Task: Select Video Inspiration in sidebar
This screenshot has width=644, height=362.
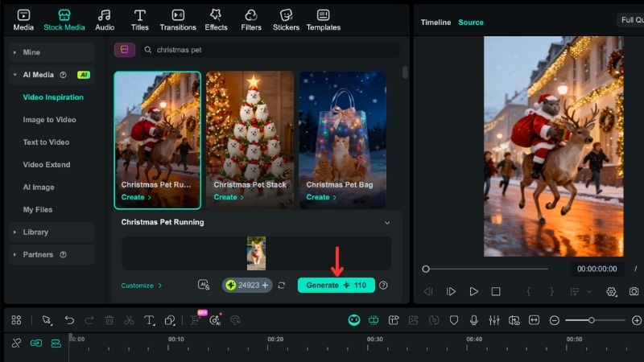Action: [53, 97]
